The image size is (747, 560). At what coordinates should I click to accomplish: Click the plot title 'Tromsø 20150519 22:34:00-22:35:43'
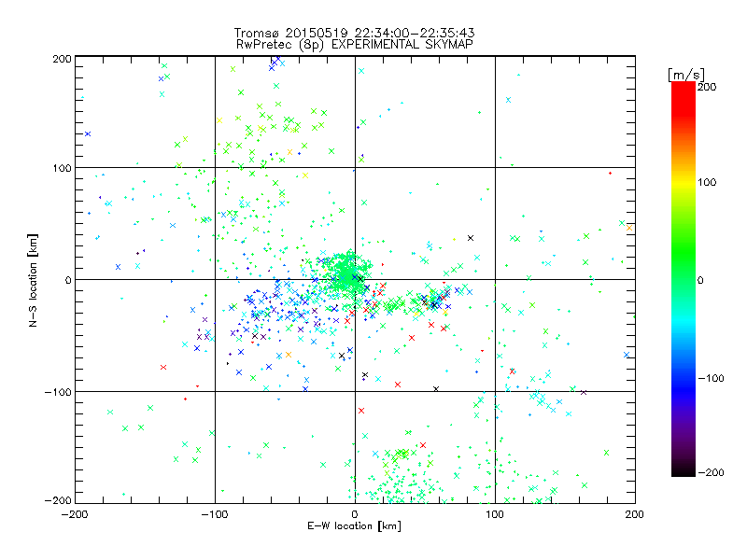pyautogui.click(x=354, y=33)
